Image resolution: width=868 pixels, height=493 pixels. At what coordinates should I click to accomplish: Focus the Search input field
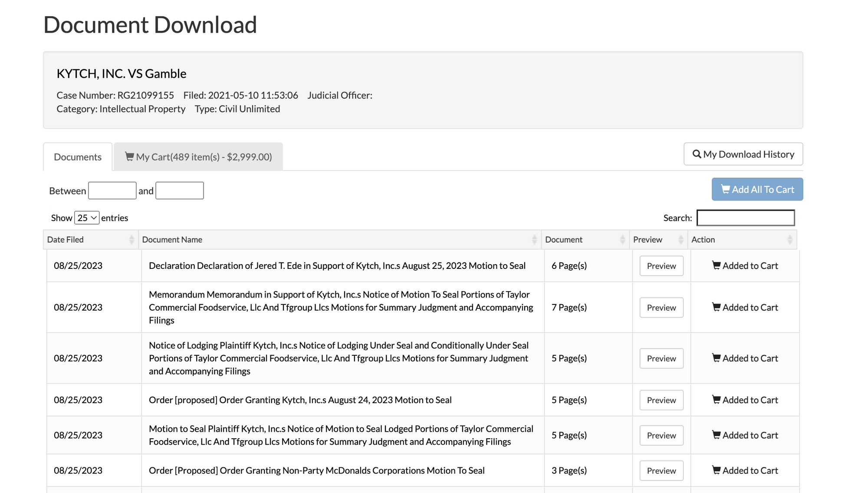[x=745, y=218]
